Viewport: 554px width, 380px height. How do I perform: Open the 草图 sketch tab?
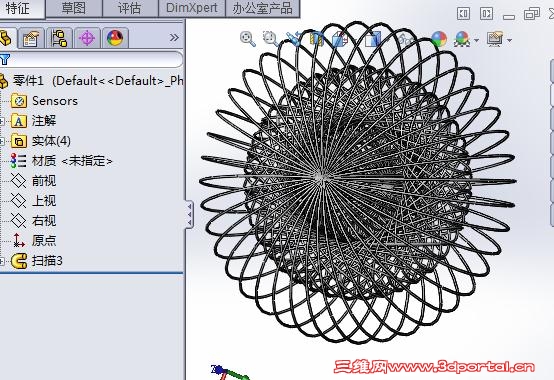[x=74, y=8]
